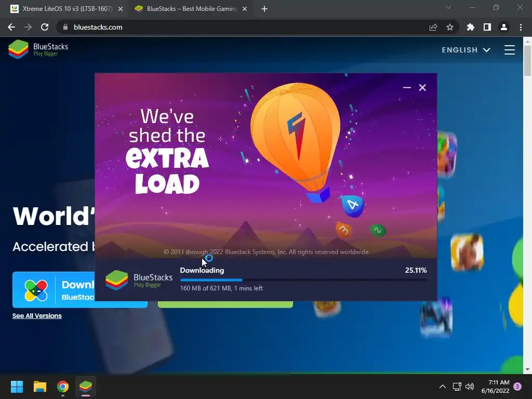
Task: Open the Chrome profile avatar
Action: pos(504,27)
